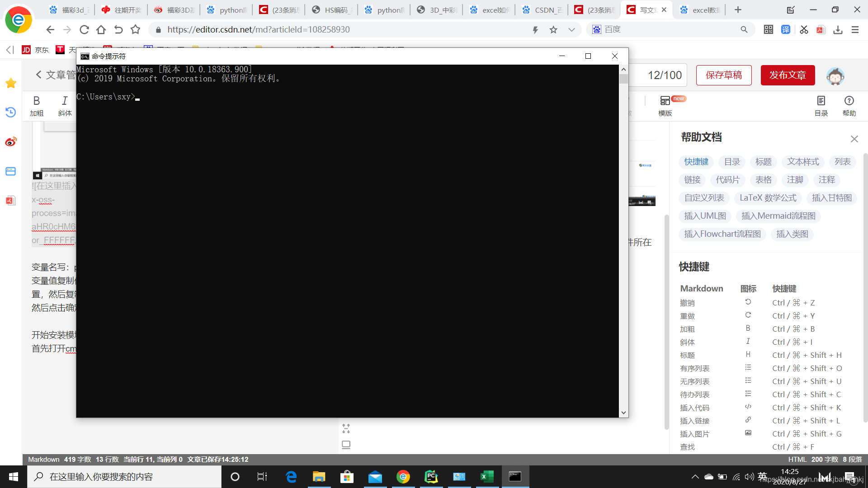The image size is (868, 488).
Task: Click the 发布文章 publish button
Action: click(788, 75)
